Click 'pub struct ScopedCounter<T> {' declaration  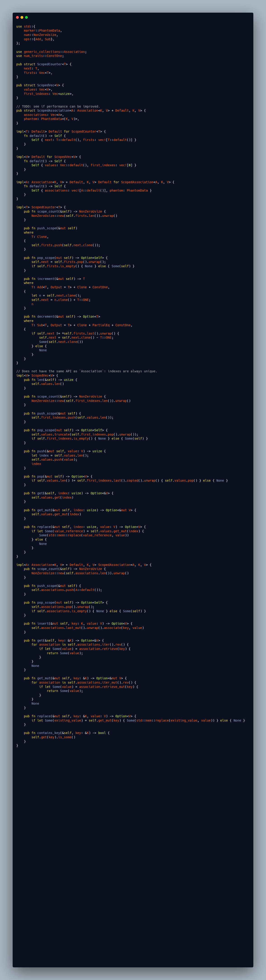coord(44,64)
